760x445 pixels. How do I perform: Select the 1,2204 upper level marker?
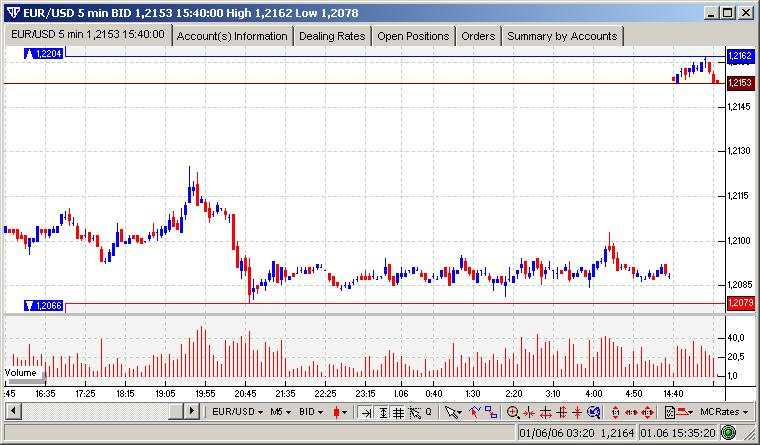tap(44, 53)
